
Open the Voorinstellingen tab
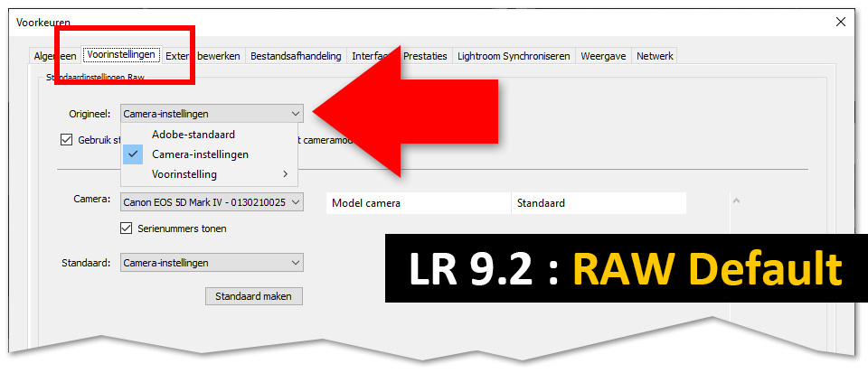coord(121,55)
